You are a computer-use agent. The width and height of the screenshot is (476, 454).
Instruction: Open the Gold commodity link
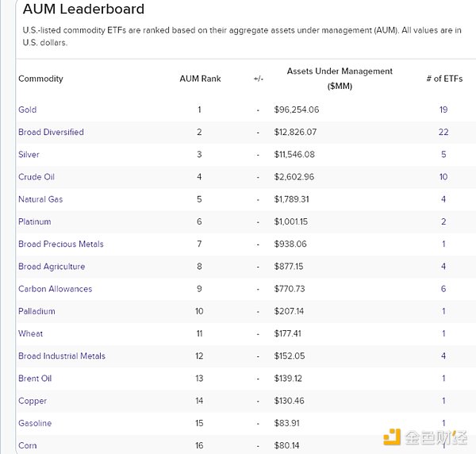28,110
